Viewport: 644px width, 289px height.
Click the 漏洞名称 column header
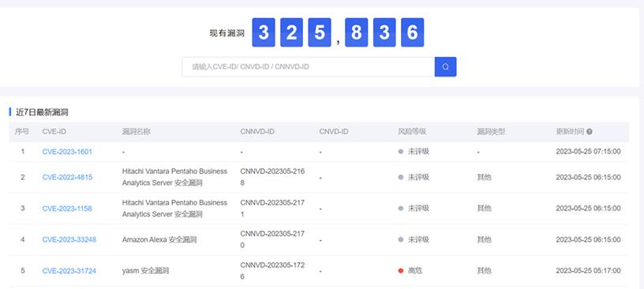click(x=136, y=132)
